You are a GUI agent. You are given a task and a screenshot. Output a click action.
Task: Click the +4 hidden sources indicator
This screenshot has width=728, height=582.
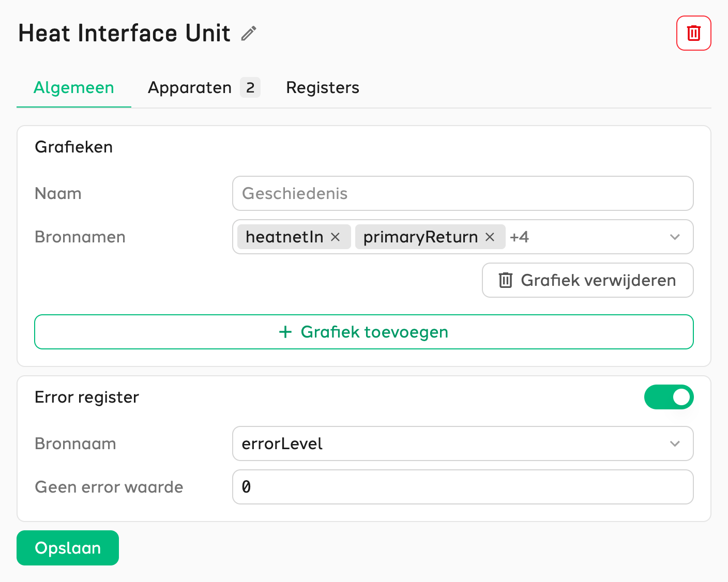tap(519, 237)
